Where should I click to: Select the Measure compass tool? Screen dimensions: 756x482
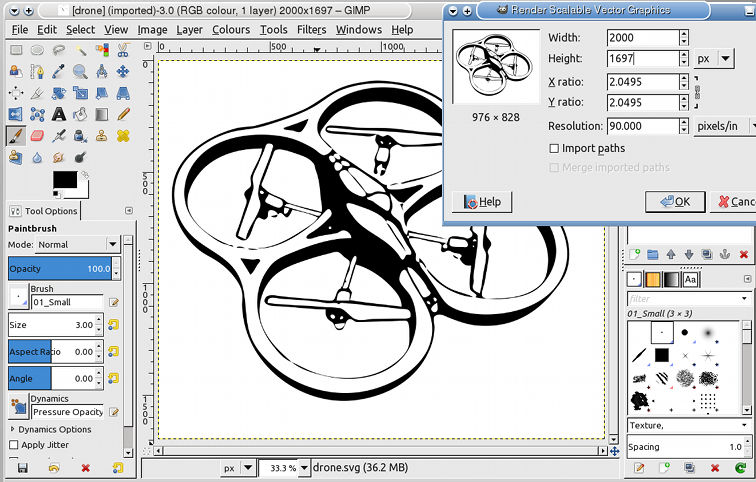click(102, 71)
